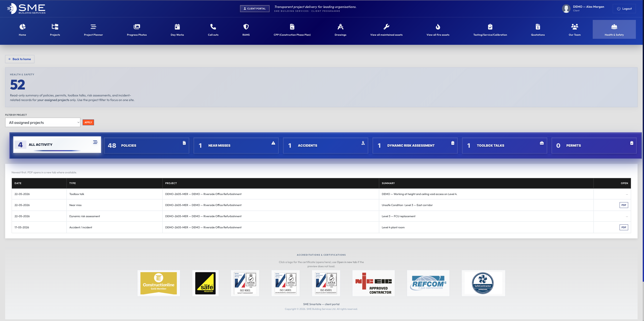Viewport: 644px width, 321px height.
Task: Click the Back to home button
Action: (x=20, y=59)
